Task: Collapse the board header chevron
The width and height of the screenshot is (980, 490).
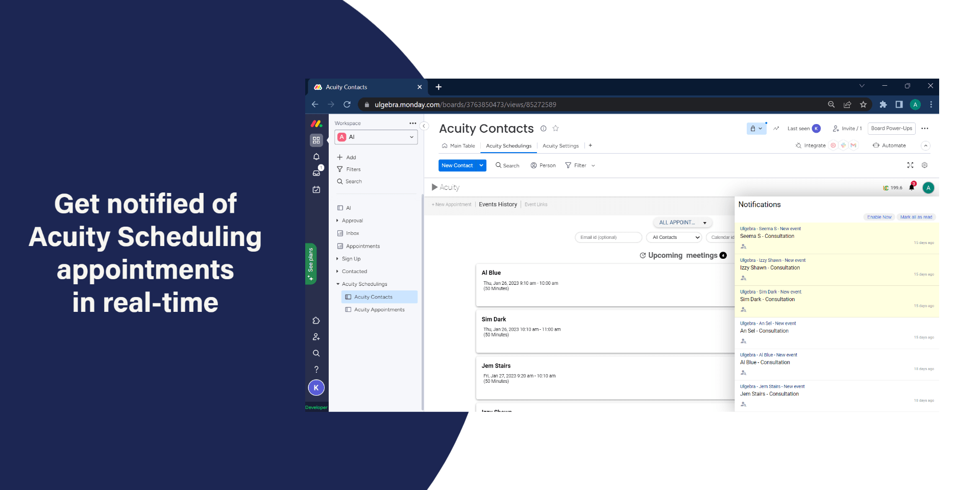Action: [925, 145]
